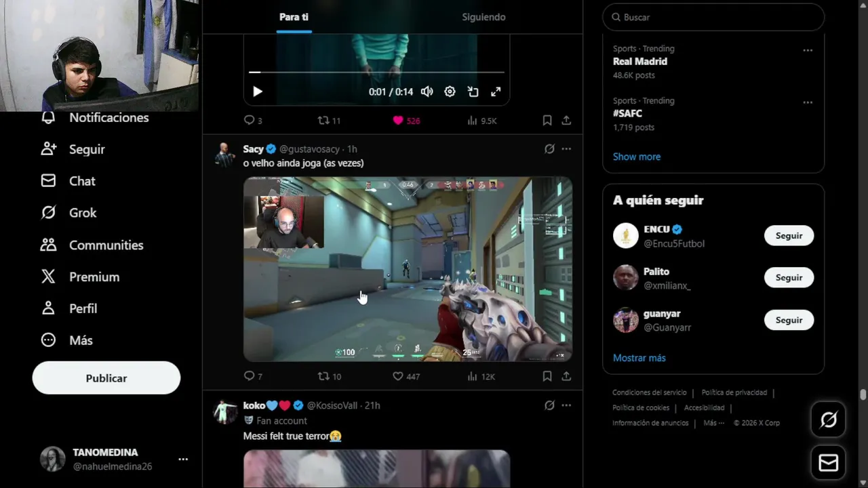
Task: Open Seguir in the sidebar
Action: [73, 149]
